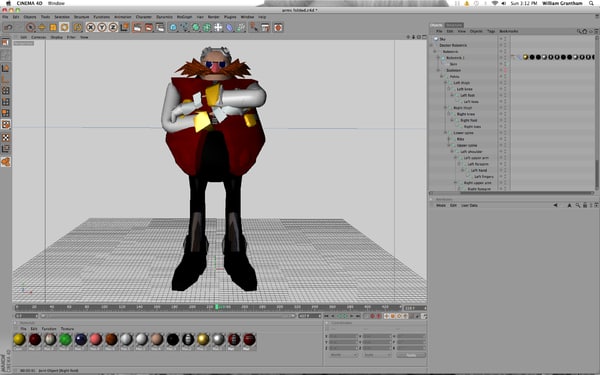Open the Texture menu in Material Manager
This screenshot has width=600, height=375.
[x=67, y=329]
